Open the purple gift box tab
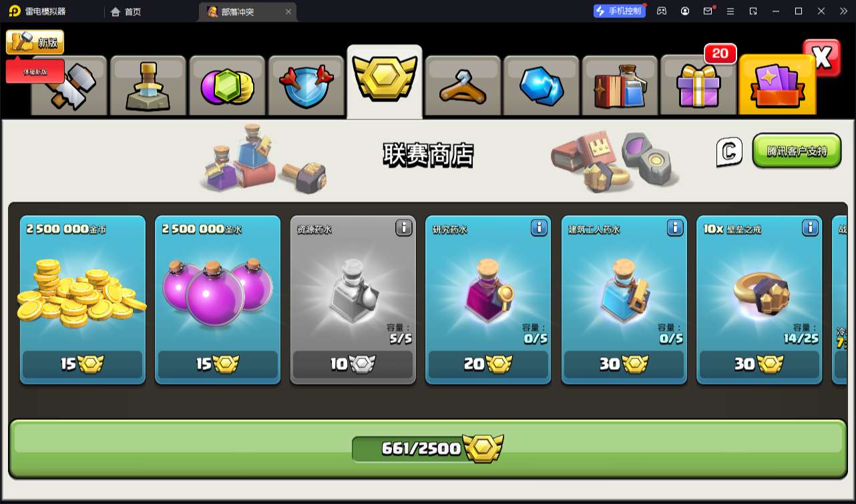856x504 pixels. pos(698,86)
